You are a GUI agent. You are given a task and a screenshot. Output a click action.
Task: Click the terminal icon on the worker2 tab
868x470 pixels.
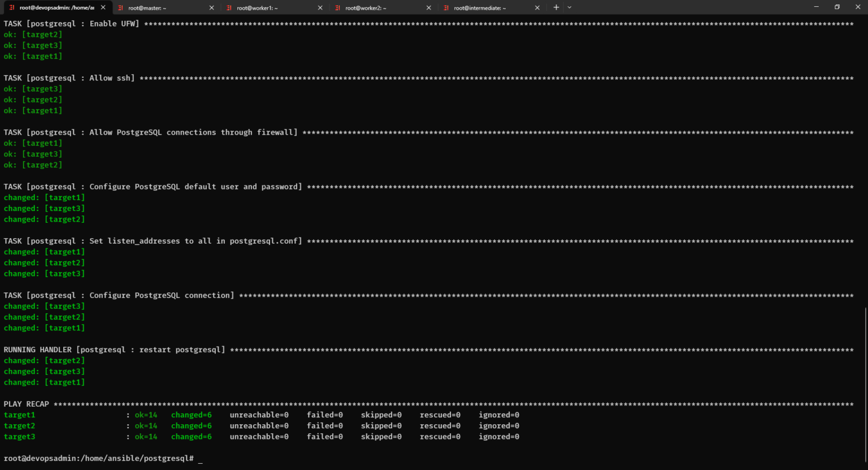[337, 8]
